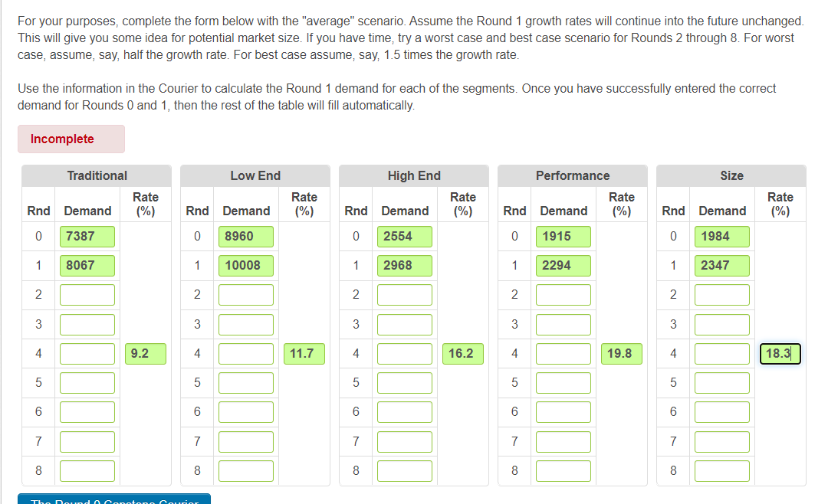Click the empty Traditional Round 2 demand field
This screenshot has width=828, height=504.
87,294
